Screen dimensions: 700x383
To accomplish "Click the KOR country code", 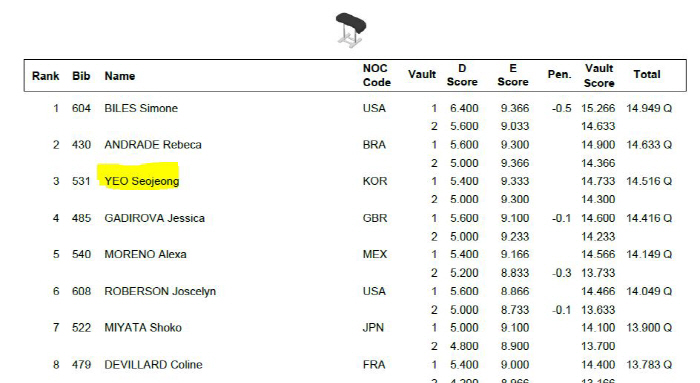I will point(375,181).
